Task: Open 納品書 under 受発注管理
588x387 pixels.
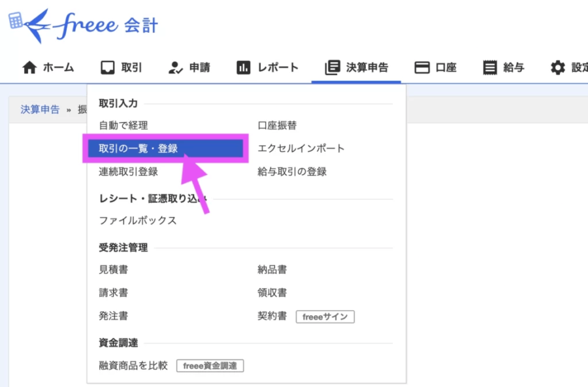Action: click(x=272, y=269)
